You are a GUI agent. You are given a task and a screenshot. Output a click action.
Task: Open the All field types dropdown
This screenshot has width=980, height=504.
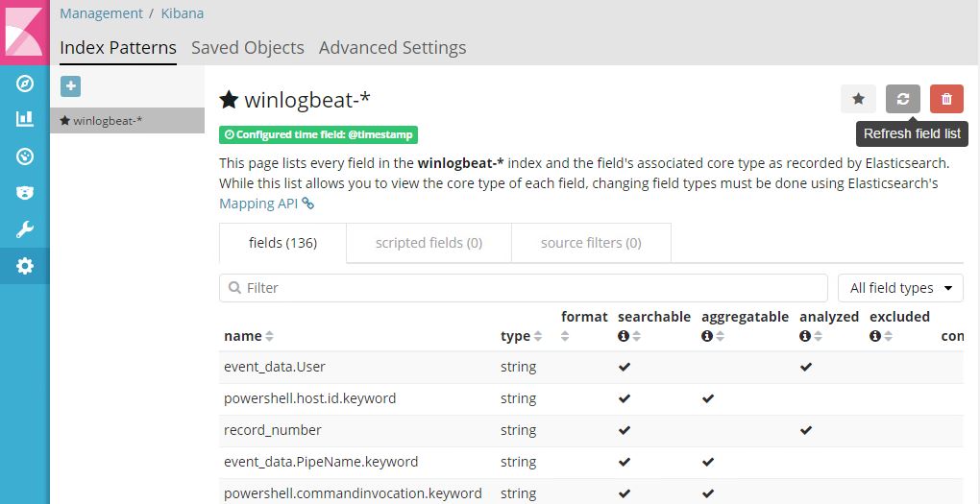[x=900, y=288]
